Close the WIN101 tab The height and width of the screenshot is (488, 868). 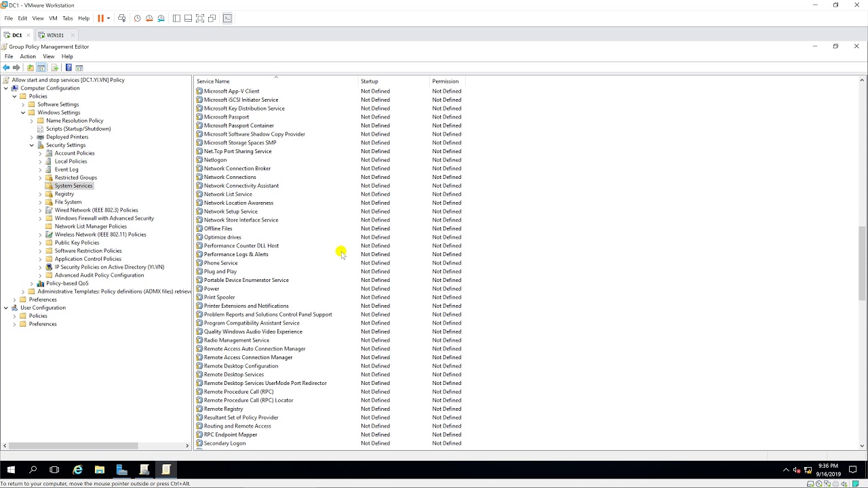tap(73, 35)
